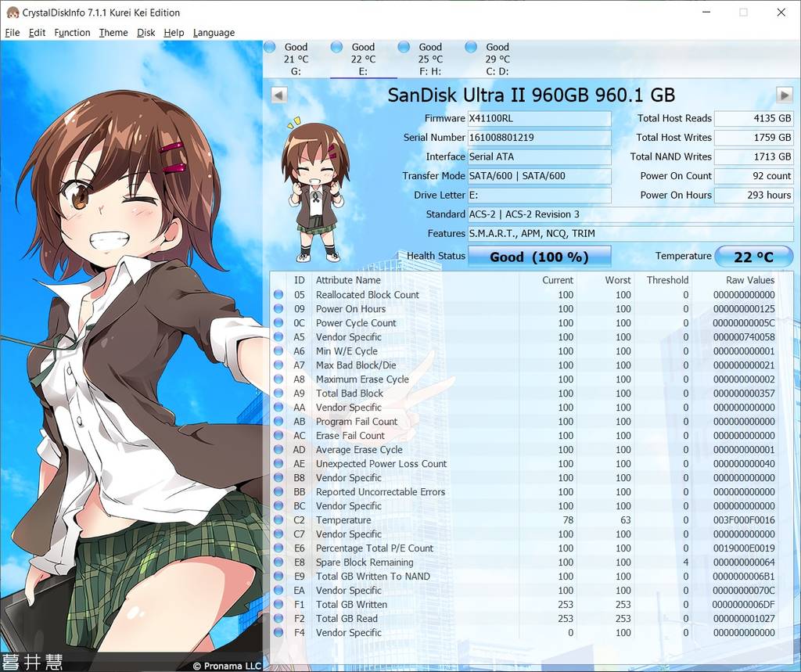801x672 pixels.
Task: Click the status orb for Max Bad Block/Die
Action: tap(278, 365)
